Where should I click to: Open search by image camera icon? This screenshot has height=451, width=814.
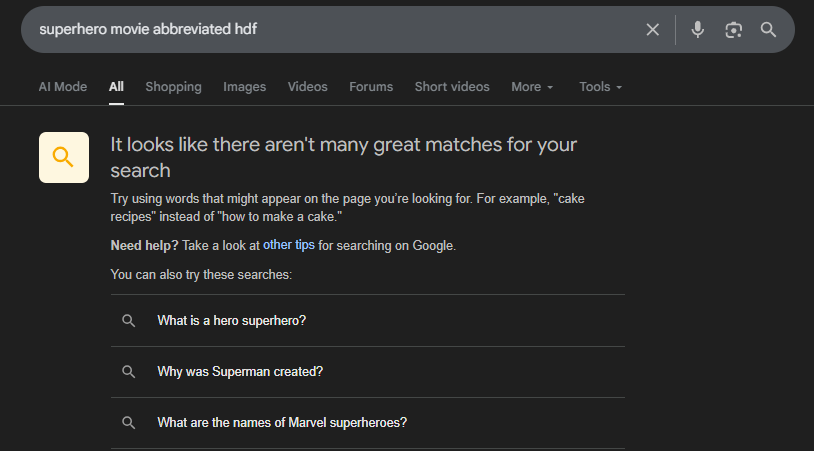point(733,30)
